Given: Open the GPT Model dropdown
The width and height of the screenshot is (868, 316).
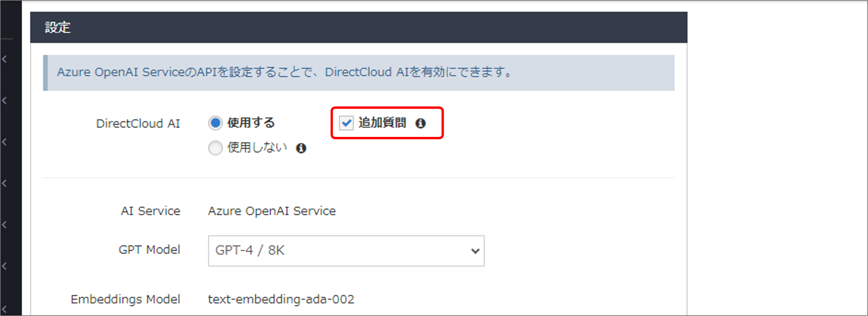Looking at the screenshot, I should point(346,250).
